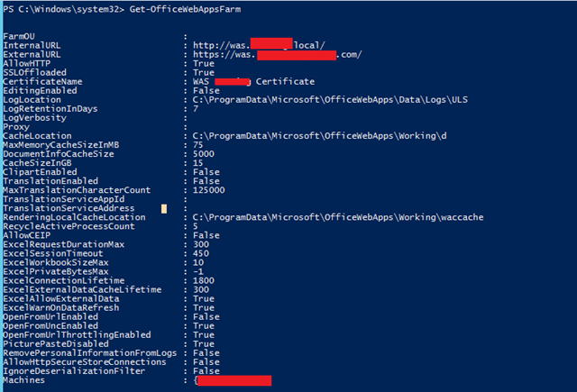Click the LogLocation ULS path
577x392 pixels.
pos(330,100)
